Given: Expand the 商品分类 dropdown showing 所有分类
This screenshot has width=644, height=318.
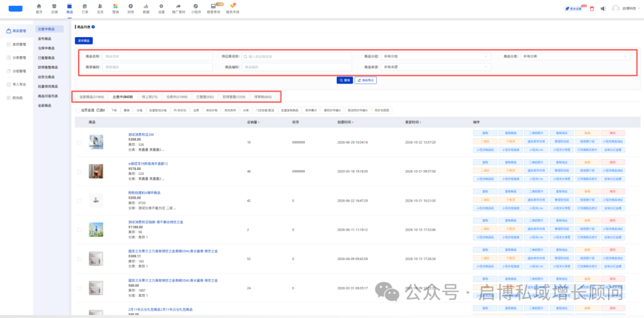Looking at the screenshot, I should (575, 56).
